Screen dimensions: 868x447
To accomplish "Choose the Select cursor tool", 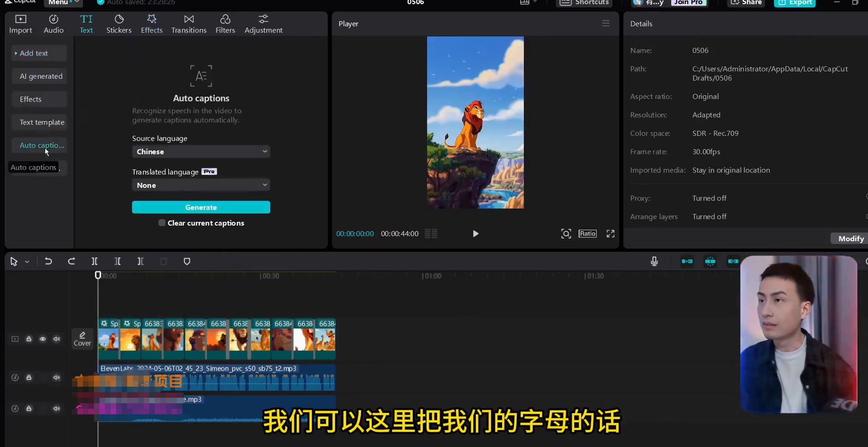I will click(14, 261).
